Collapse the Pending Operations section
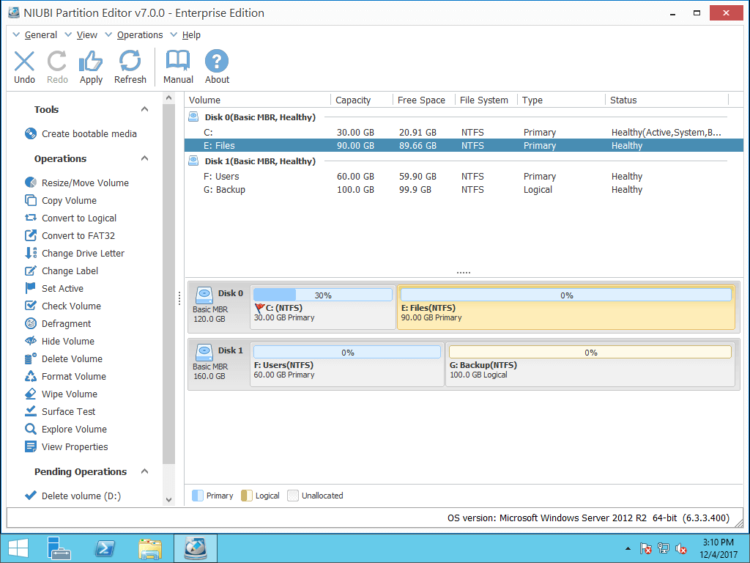The width and height of the screenshot is (750, 563). [x=144, y=472]
